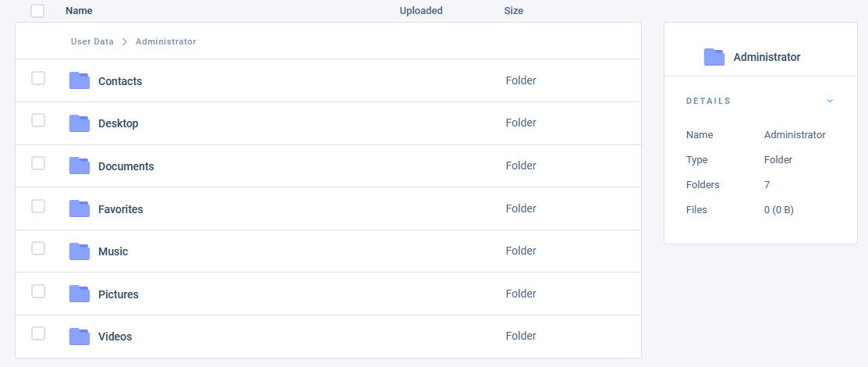This screenshot has height=367, width=868.
Task: Select the Music row checkbox
Action: point(37,248)
